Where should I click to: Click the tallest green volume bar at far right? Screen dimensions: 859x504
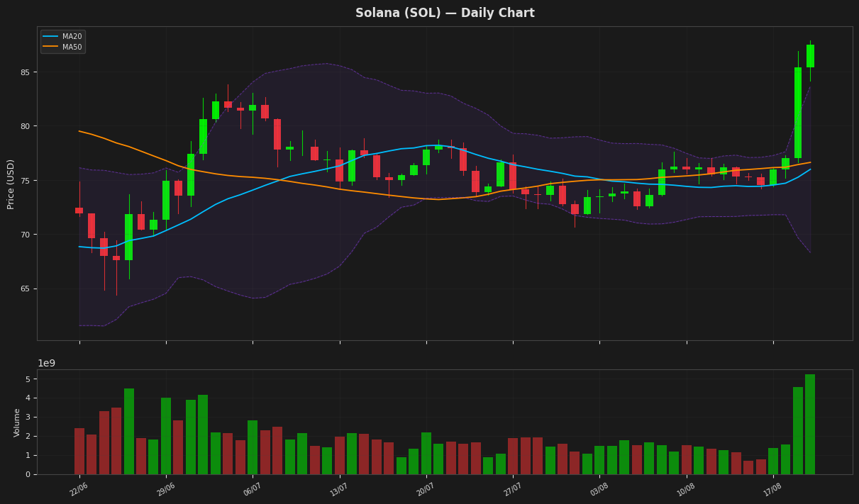pos(810,425)
